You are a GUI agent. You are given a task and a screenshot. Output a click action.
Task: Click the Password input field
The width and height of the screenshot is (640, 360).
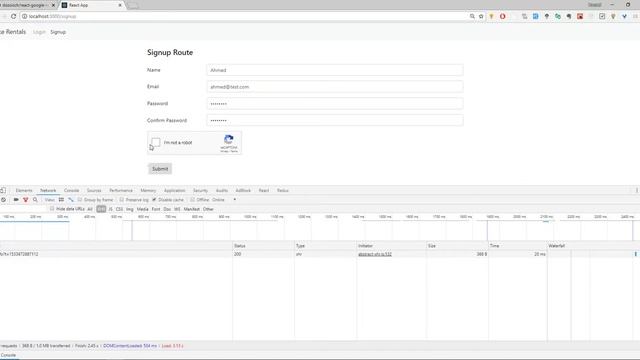(x=335, y=104)
